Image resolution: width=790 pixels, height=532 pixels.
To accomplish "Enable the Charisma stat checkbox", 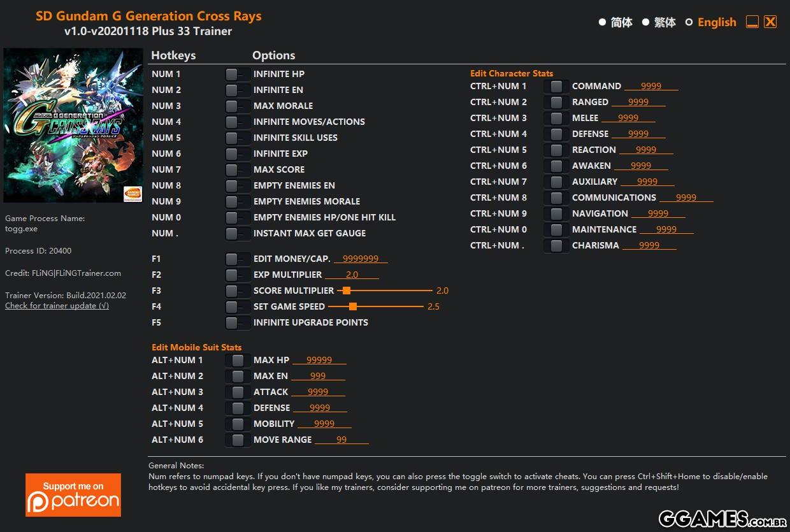I will (x=556, y=245).
